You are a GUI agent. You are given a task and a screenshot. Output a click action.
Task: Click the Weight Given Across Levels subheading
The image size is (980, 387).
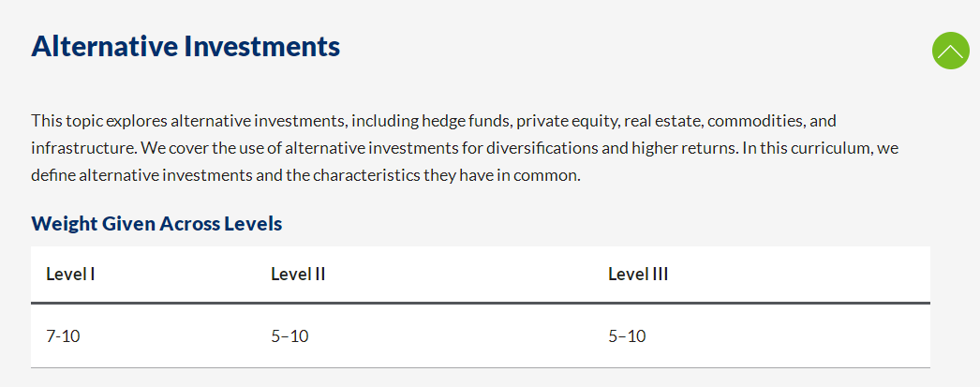[x=156, y=223]
